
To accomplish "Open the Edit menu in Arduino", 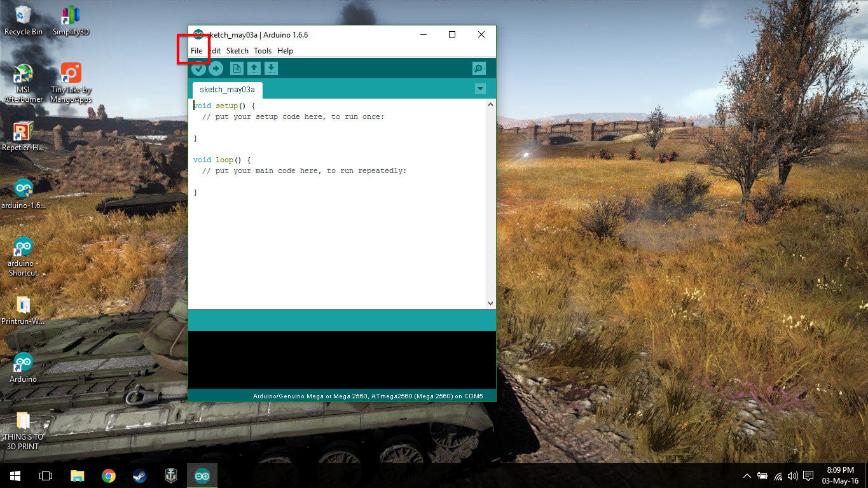I will [x=215, y=51].
